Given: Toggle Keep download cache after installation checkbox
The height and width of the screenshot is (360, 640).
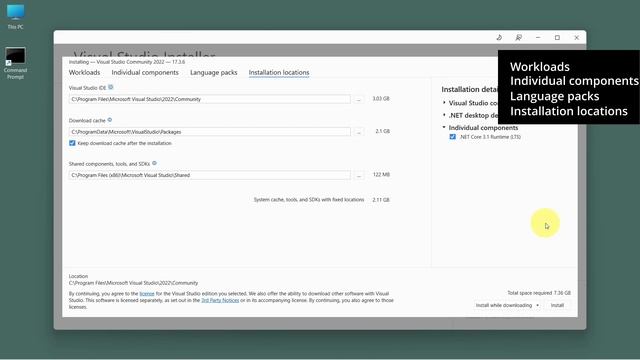Looking at the screenshot, I should (72, 143).
